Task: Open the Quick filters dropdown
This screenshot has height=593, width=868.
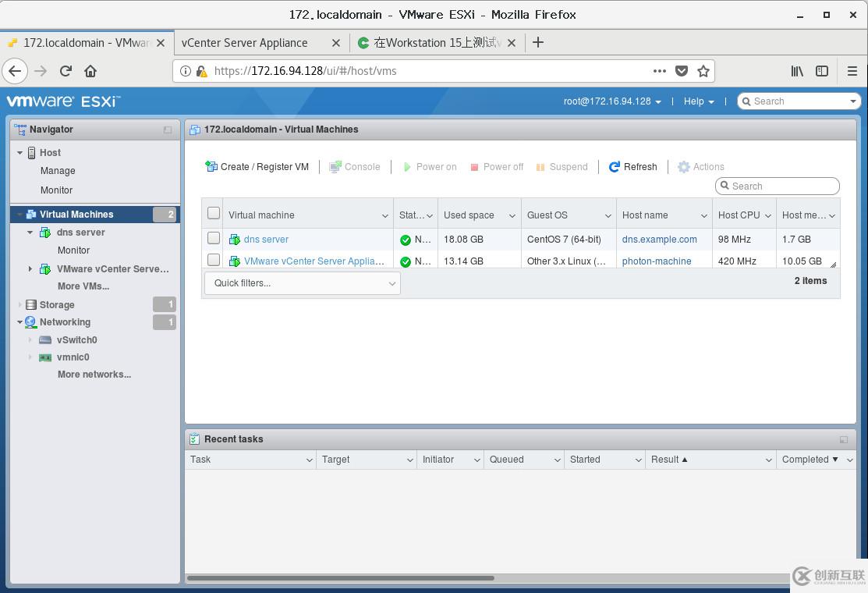Action: point(303,283)
